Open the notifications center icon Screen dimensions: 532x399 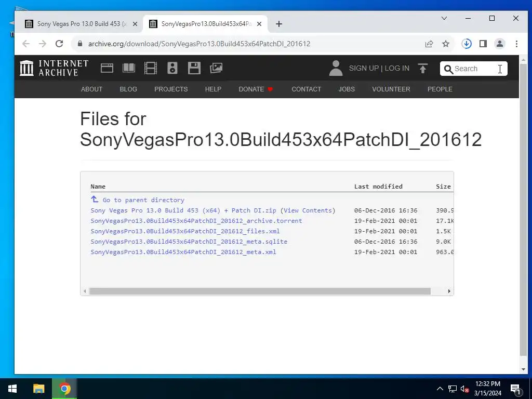click(515, 389)
